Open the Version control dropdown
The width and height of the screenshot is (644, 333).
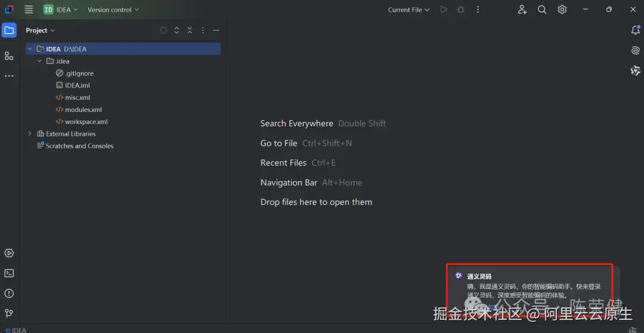click(113, 10)
